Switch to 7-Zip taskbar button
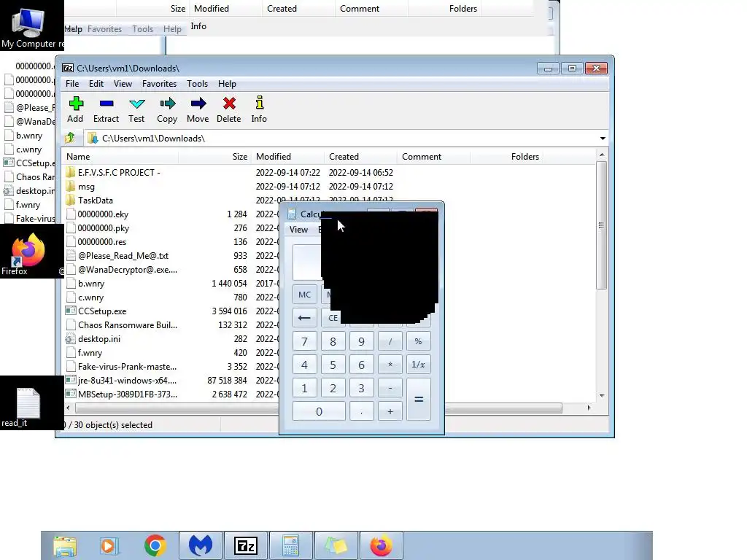Image resolution: width=747 pixels, height=560 pixels. pos(245,545)
